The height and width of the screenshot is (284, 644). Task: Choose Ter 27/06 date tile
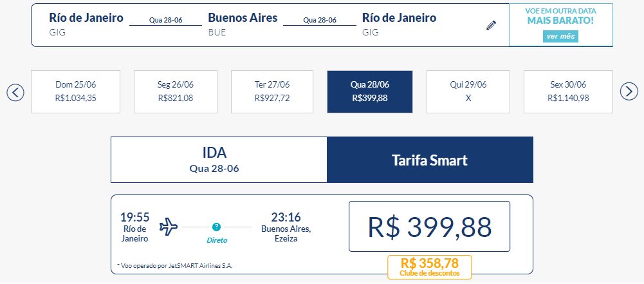272,91
